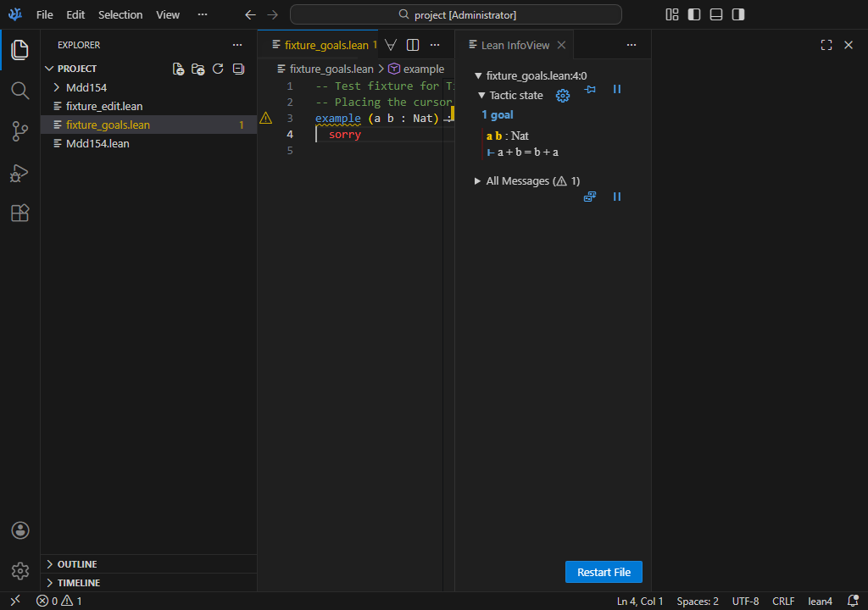
Task: Open fixture_edit.lean in the Explorer
Action: point(103,106)
